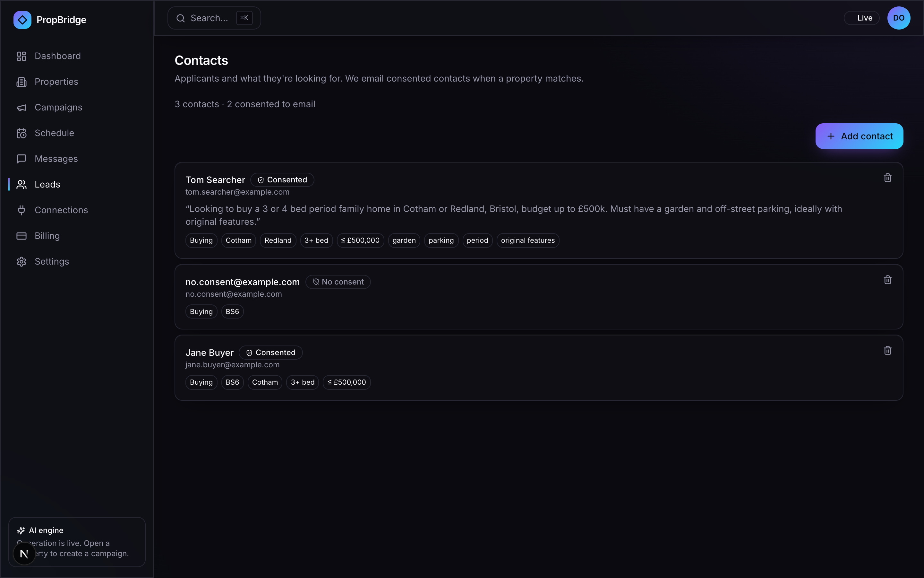Click the garden tag
This screenshot has height=578, width=924.
[404, 241]
